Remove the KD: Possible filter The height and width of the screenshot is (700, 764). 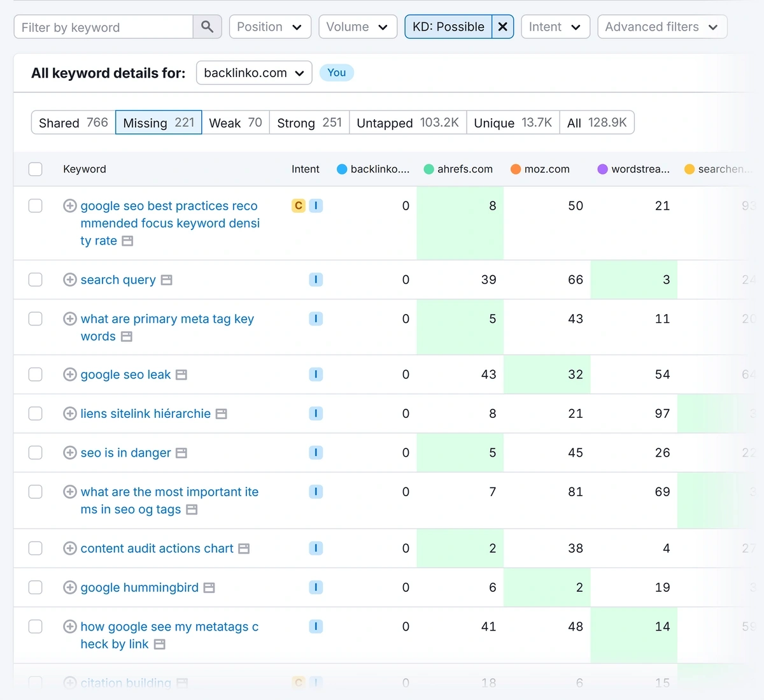click(502, 27)
